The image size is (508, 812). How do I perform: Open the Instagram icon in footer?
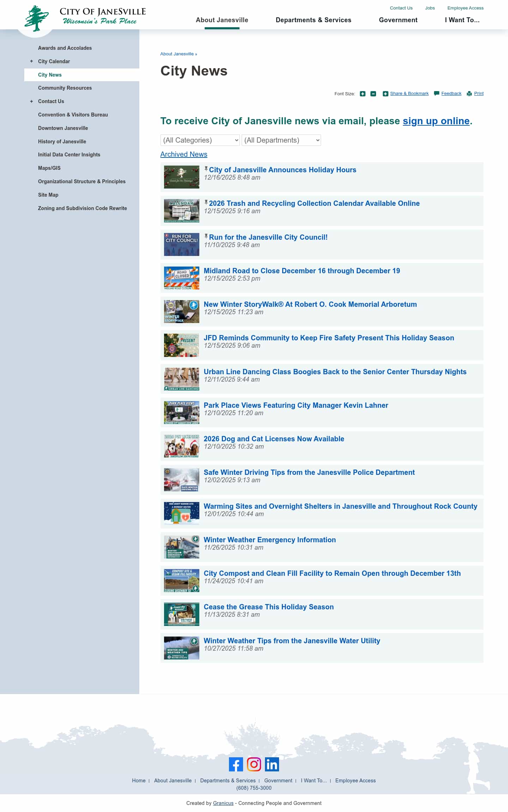(x=254, y=764)
